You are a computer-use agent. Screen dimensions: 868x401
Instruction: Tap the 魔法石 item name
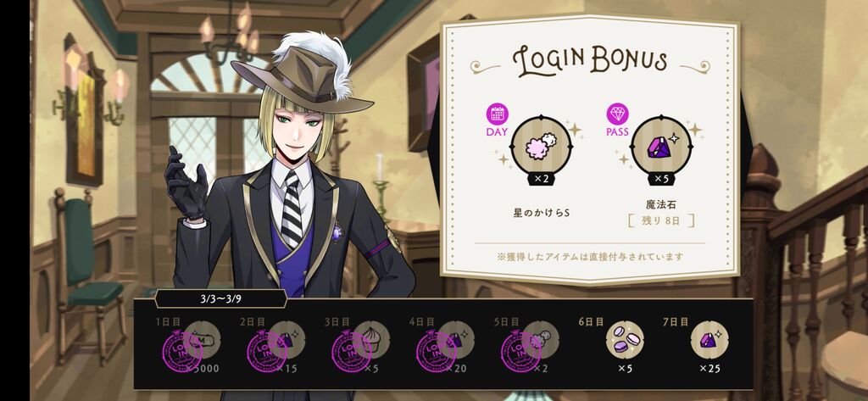(661, 204)
